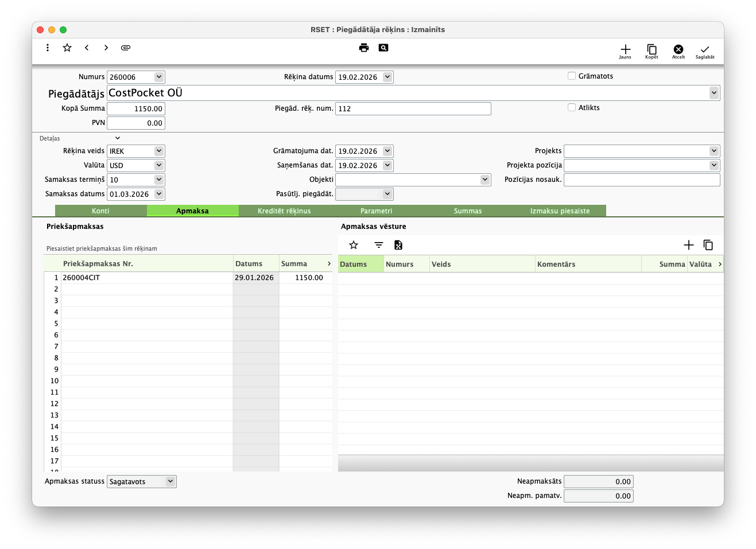This screenshot has height=549, width=756.
Task: Click the paperclip attachments icon
Action: 126,48
